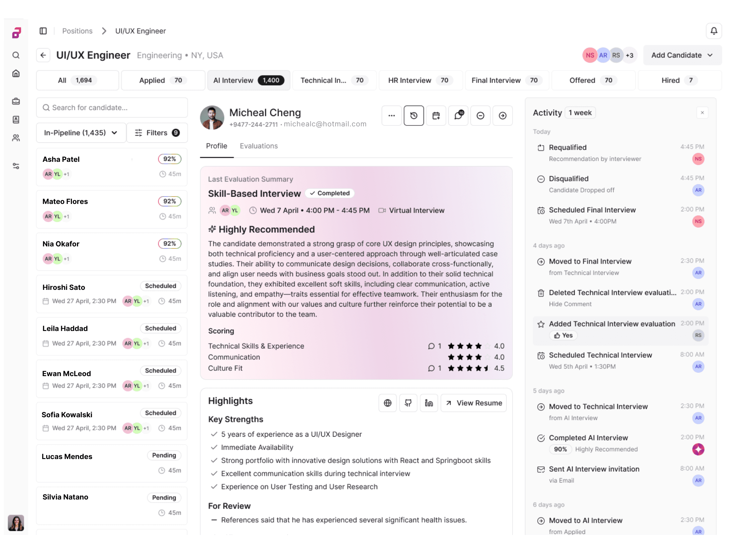Image resolution: width=730 pixels, height=560 pixels.
Task: Toggle the left panel collapse icon
Action: pos(43,31)
